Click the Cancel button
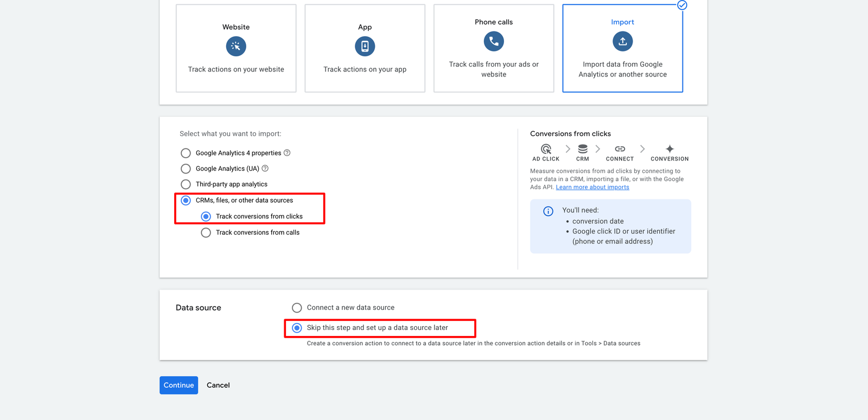The image size is (868, 420). click(218, 385)
